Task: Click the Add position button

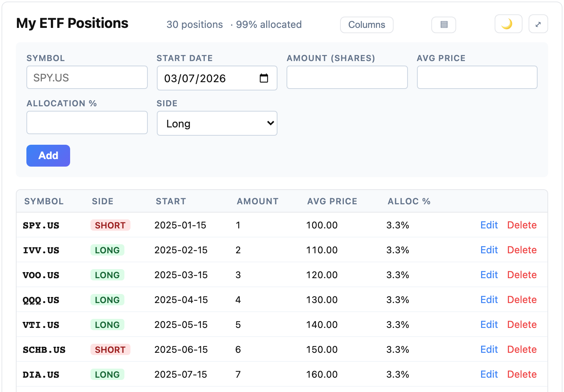Action: point(48,156)
